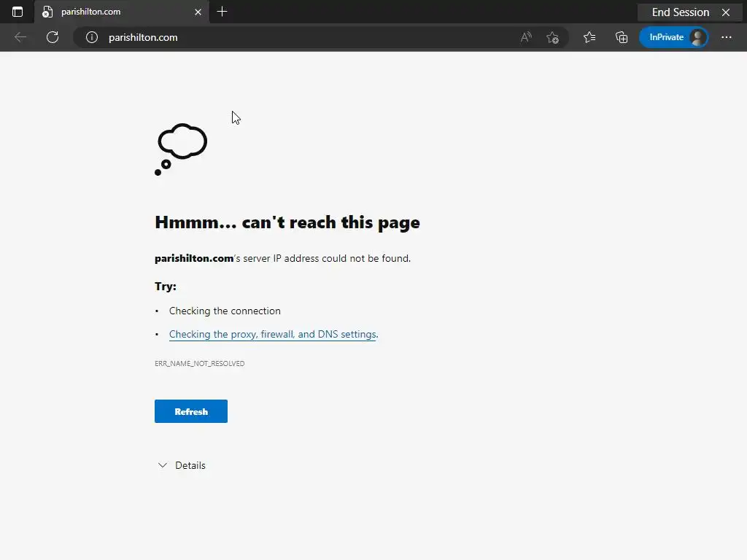The image size is (747, 560).
Task: Open the tab actions menu icon
Action: point(18,12)
